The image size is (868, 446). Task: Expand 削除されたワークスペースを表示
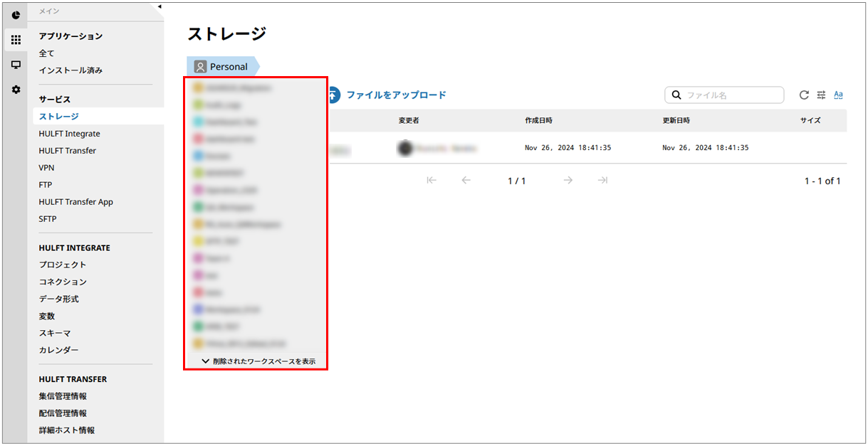[258, 361]
